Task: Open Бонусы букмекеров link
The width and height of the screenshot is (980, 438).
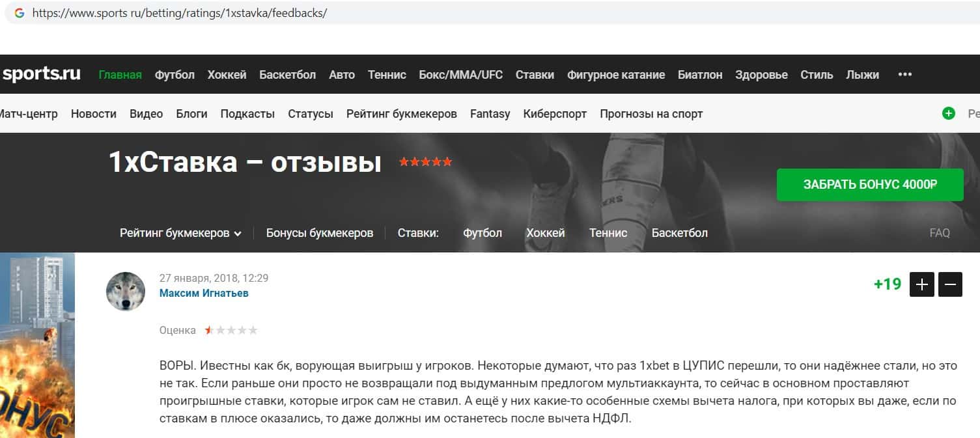Action: pos(320,233)
